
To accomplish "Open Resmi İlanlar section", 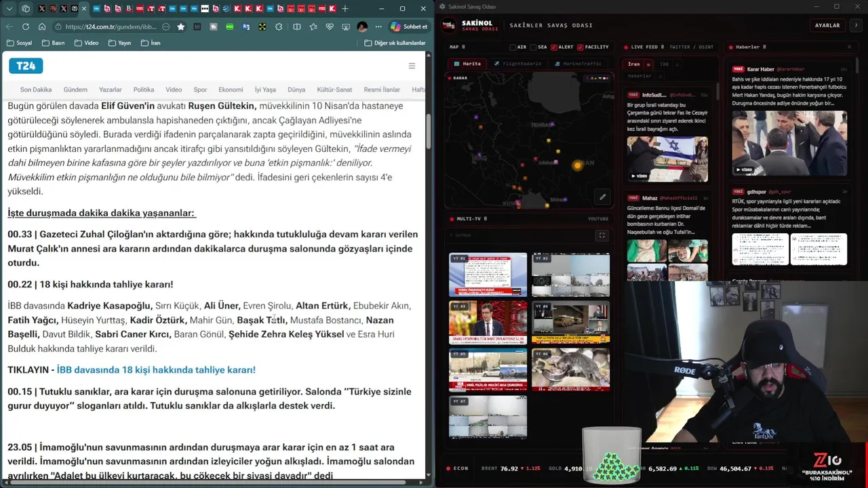I will (382, 89).
